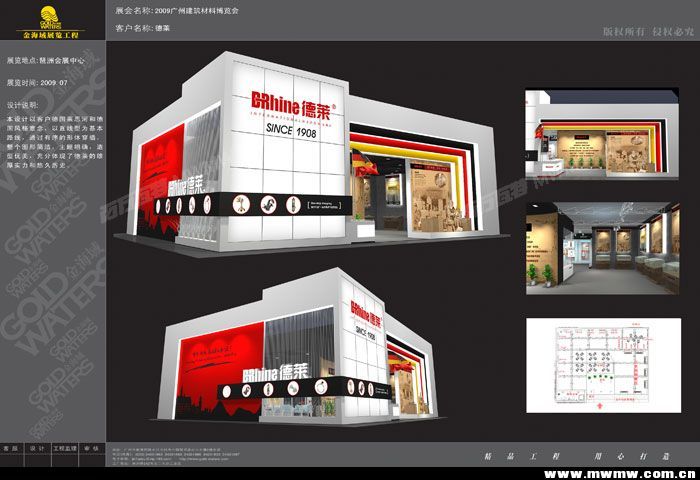
Task: Click the "客服" table cell
Action: (x=12, y=449)
